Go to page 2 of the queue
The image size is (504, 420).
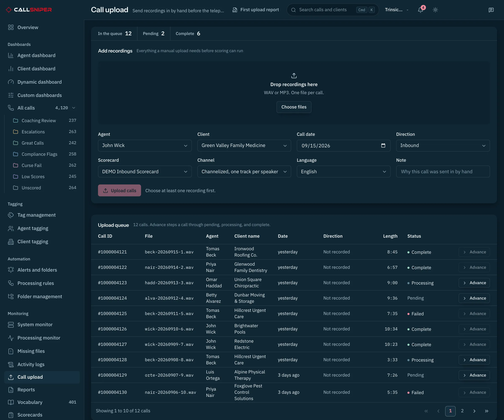coord(462,411)
